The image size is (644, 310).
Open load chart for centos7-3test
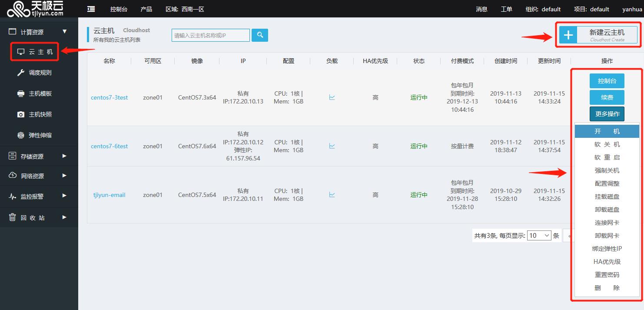click(332, 97)
